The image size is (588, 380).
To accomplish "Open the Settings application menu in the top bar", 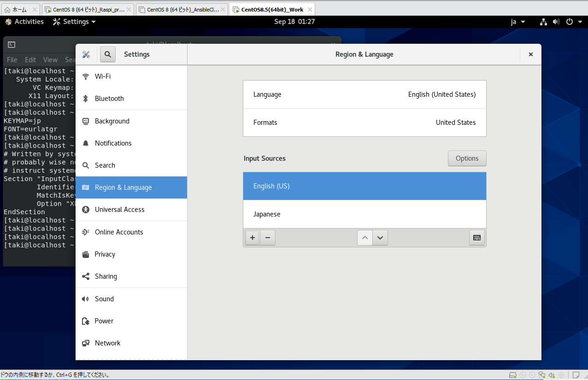I will tap(74, 22).
